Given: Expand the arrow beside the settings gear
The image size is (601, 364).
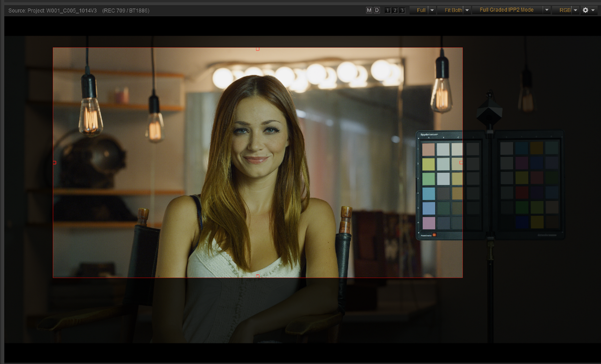Looking at the screenshot, I should click(x=593, y=10).
